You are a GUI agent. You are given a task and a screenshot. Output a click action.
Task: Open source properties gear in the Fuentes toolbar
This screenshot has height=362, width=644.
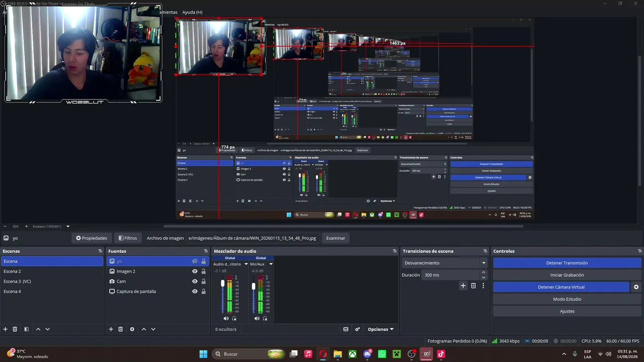(x=132, y=329)
